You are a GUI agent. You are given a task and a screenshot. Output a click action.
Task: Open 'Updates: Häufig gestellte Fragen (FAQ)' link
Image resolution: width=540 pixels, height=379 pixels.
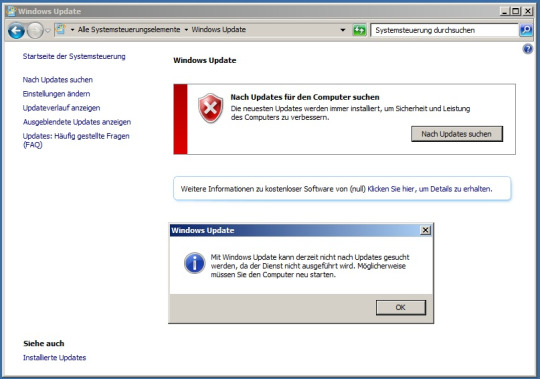point(76,140)
